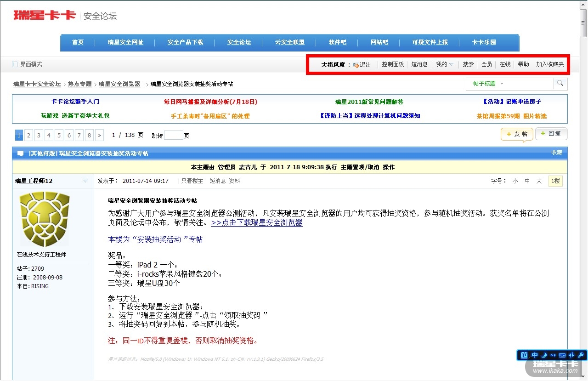Click the moon half-width icon on IME bar
The height and width of the screenshot is (381, 588).
pos(543,355)
